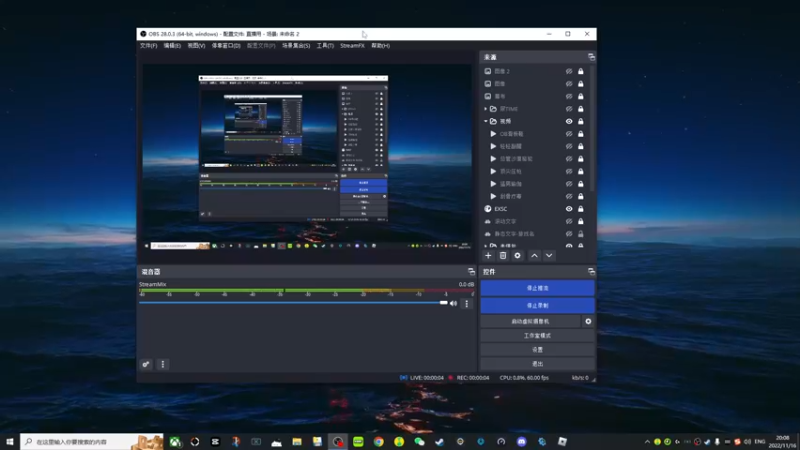This screenshot has width=800, height=450.
Task: Click 停止推流 to stop streaming
Action: point(537,288)
